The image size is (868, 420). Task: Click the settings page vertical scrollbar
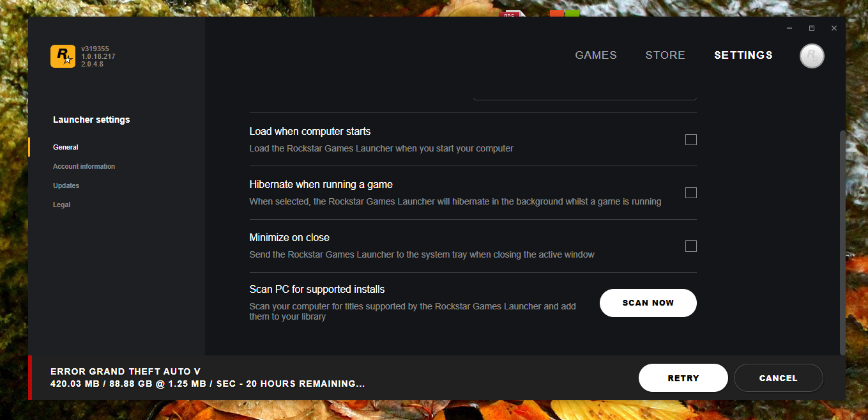click(842, 243)
